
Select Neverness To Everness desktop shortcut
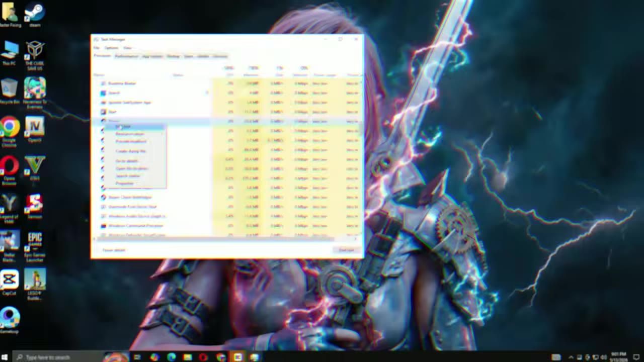coord(35,93)
